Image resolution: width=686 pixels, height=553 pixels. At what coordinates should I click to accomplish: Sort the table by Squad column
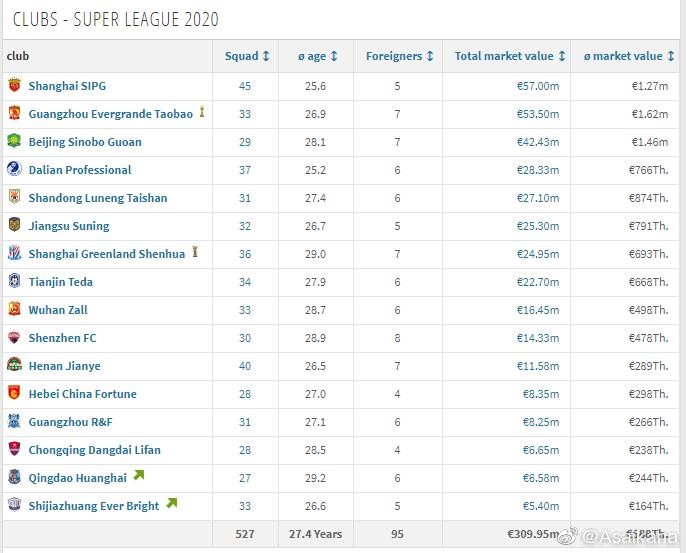(247, 57)
